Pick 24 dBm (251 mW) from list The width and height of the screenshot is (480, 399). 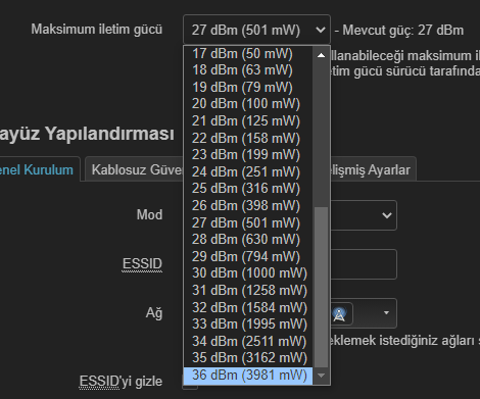[x=248, y=172]
